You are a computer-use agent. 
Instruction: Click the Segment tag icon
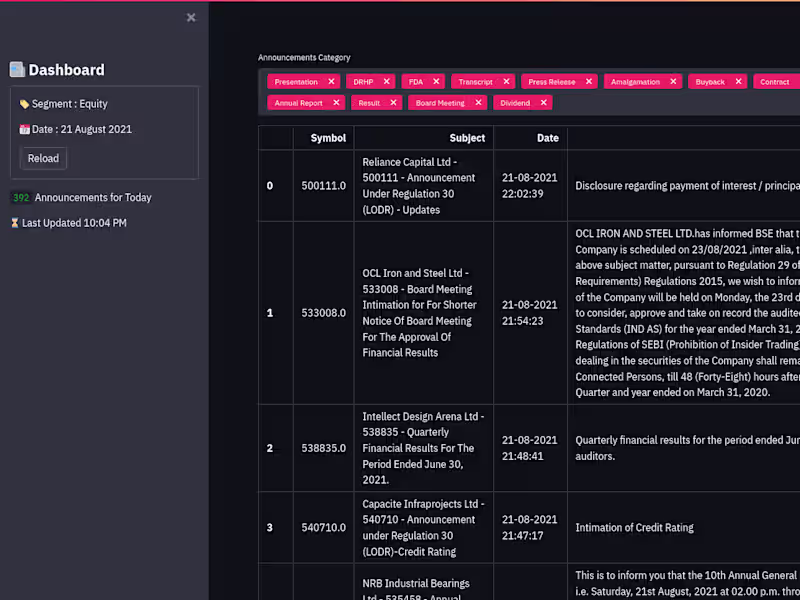(24, 104)
